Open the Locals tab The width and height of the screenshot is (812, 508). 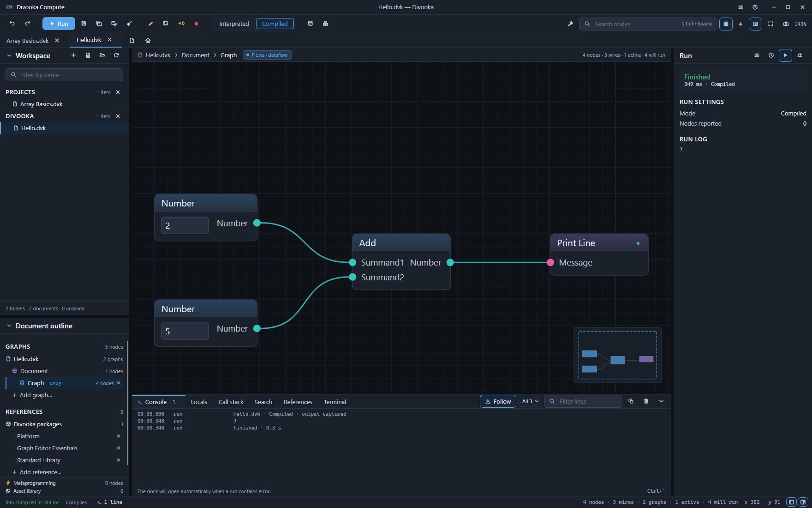[199, 402]
